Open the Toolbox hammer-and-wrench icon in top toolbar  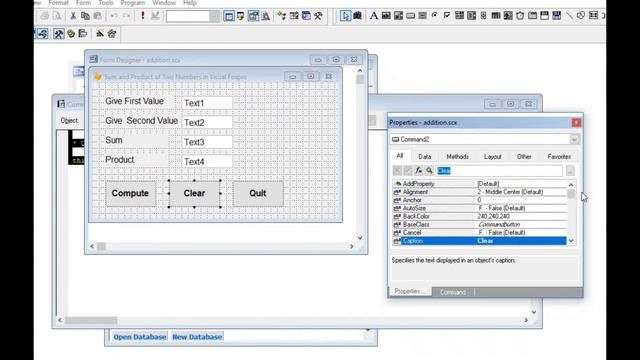(318, 16)
